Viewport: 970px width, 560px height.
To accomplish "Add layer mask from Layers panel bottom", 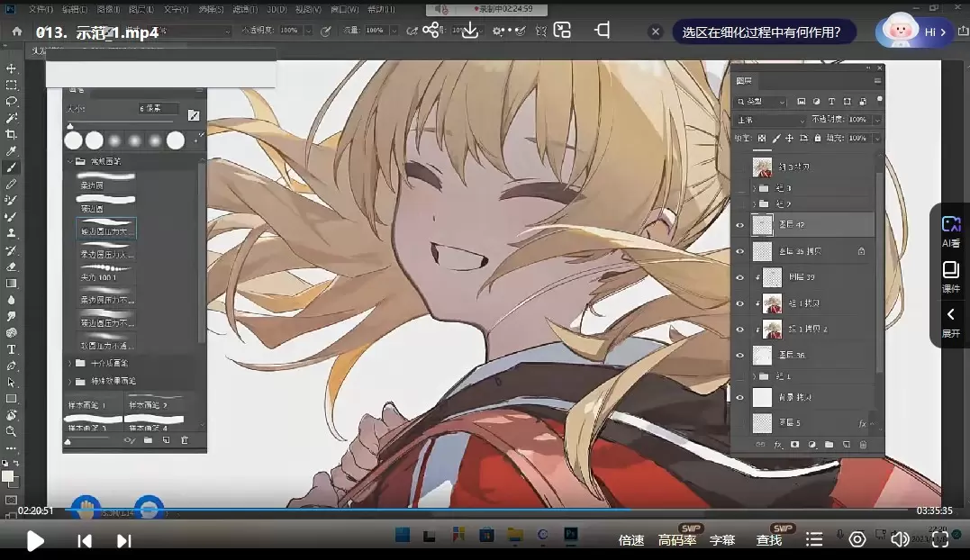I will point(795,445).
